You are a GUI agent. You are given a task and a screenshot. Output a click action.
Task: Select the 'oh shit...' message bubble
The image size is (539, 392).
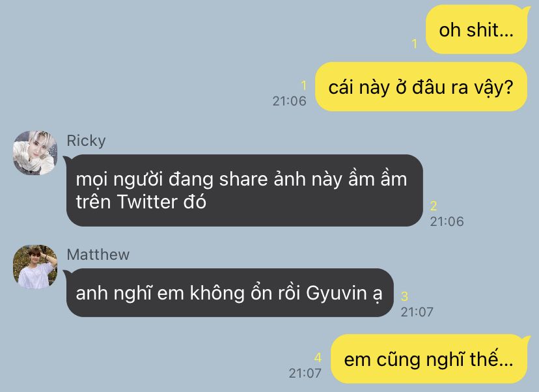[x=477, y=29]
